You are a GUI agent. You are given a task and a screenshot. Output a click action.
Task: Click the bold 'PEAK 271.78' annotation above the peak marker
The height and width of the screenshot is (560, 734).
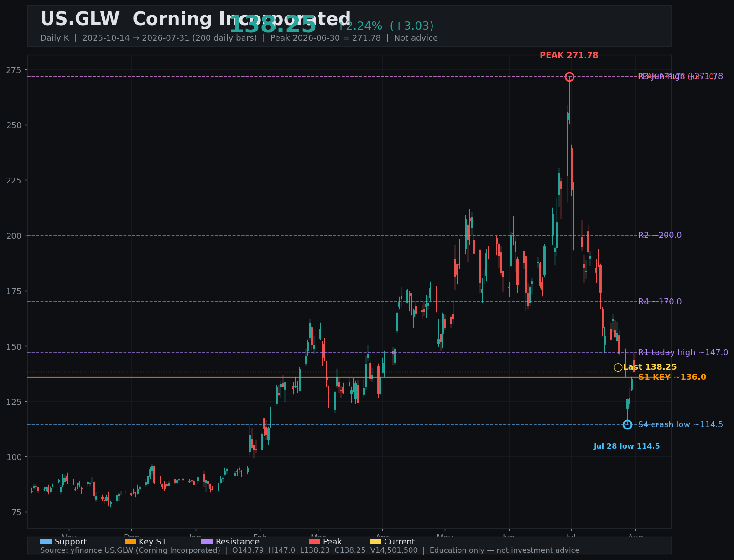569,56
